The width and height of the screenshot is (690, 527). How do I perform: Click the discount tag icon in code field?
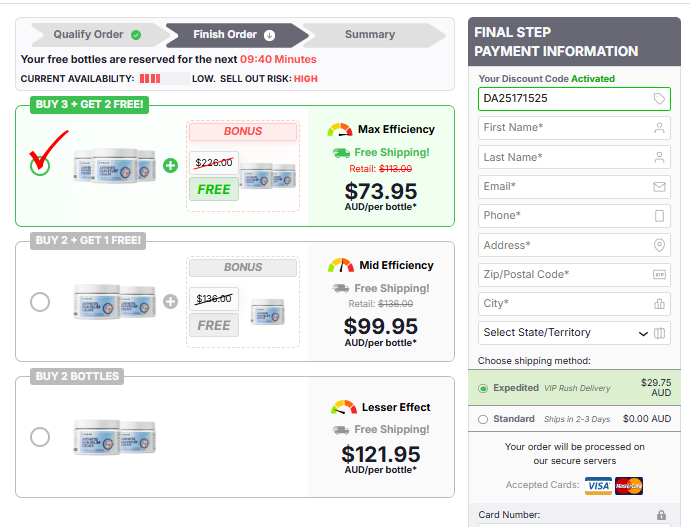click(x=659, y=99)
